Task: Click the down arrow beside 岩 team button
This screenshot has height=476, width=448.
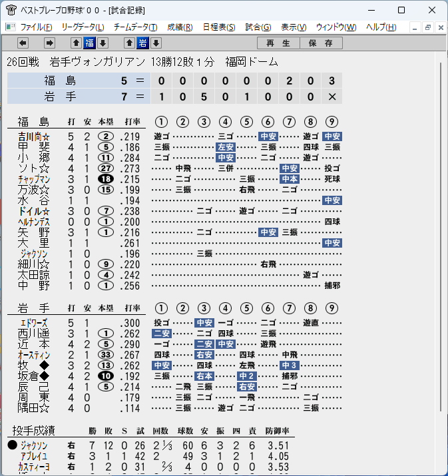Action: click(156, 43)
